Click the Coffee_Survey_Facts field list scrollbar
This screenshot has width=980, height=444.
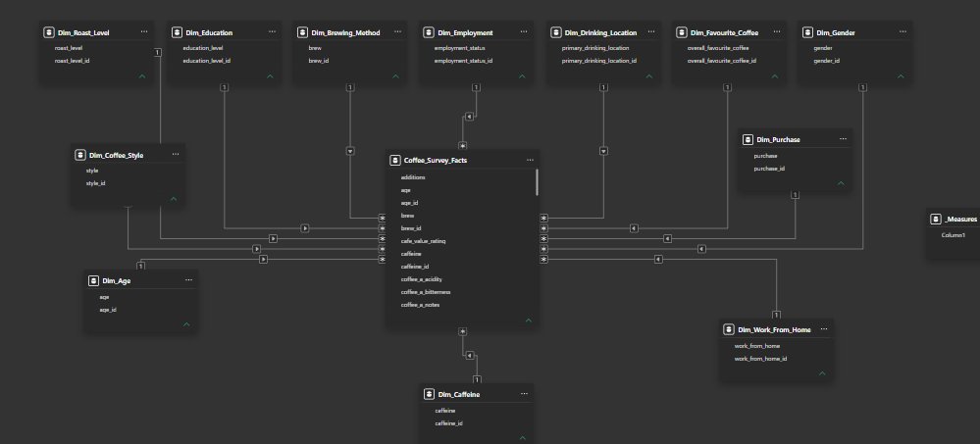coord(537,182)
